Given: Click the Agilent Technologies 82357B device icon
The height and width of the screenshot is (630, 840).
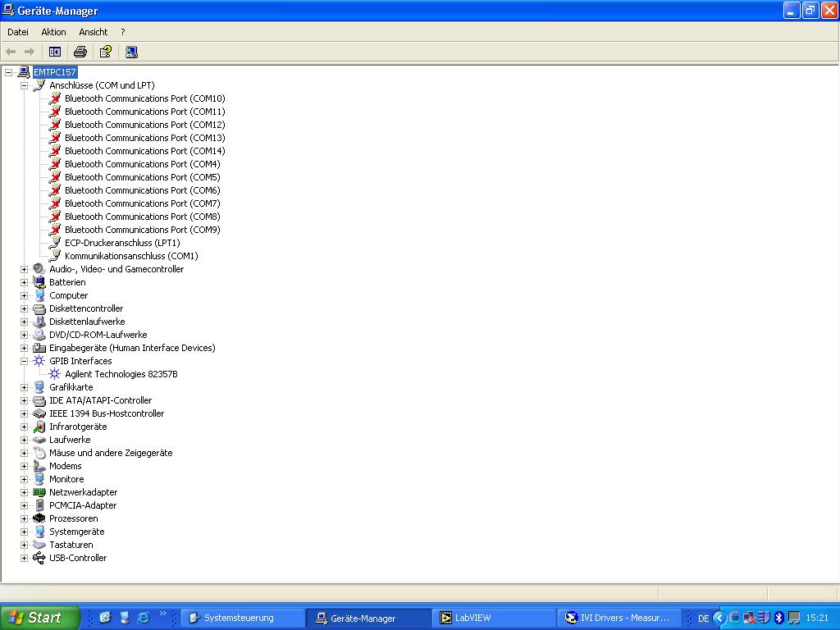Looking at the screenshot, I should 55,374.
